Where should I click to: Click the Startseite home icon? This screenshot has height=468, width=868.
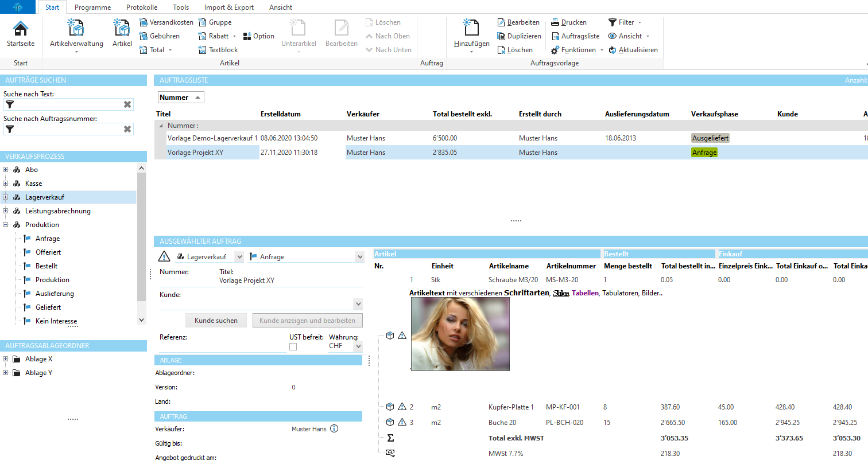pos(21,29)
